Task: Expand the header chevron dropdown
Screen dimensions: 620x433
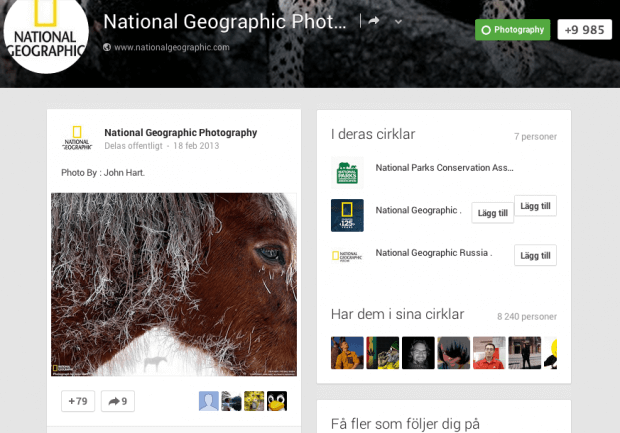Action: [398, 22]
